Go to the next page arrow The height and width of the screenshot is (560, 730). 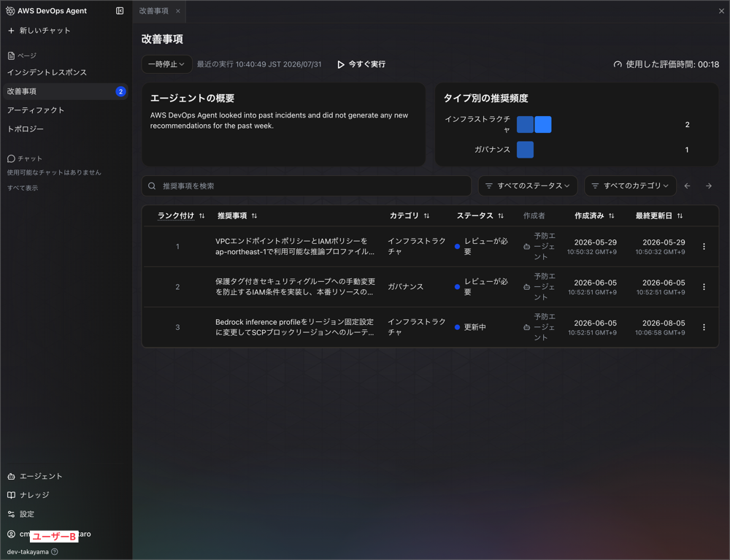coord(709,185)
